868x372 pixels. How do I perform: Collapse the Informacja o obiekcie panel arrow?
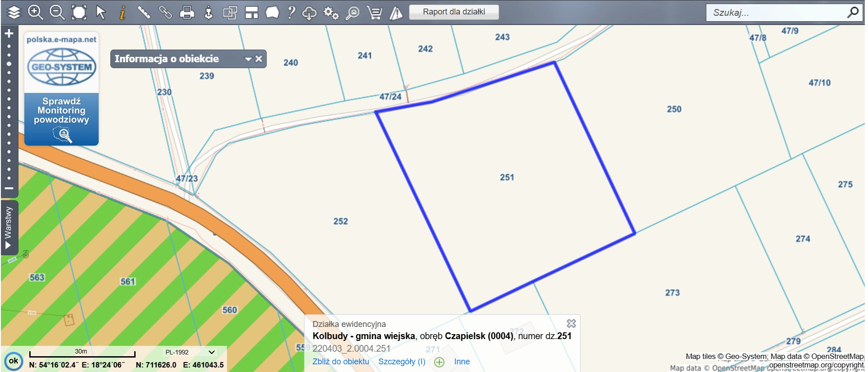(x=248, y=59)
